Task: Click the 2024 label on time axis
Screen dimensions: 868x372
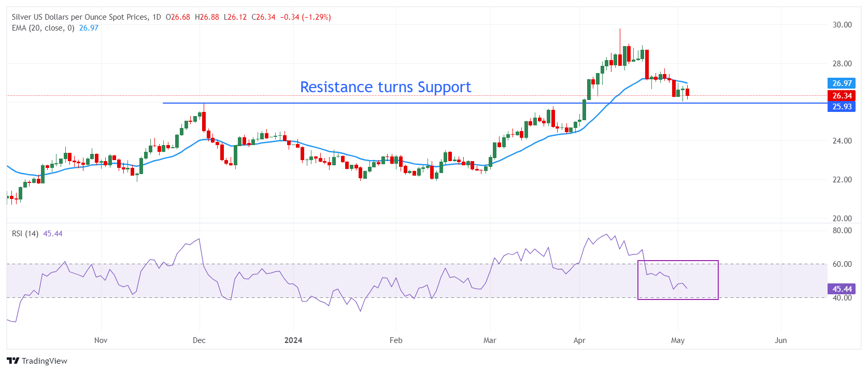Action: click(293, 340)
